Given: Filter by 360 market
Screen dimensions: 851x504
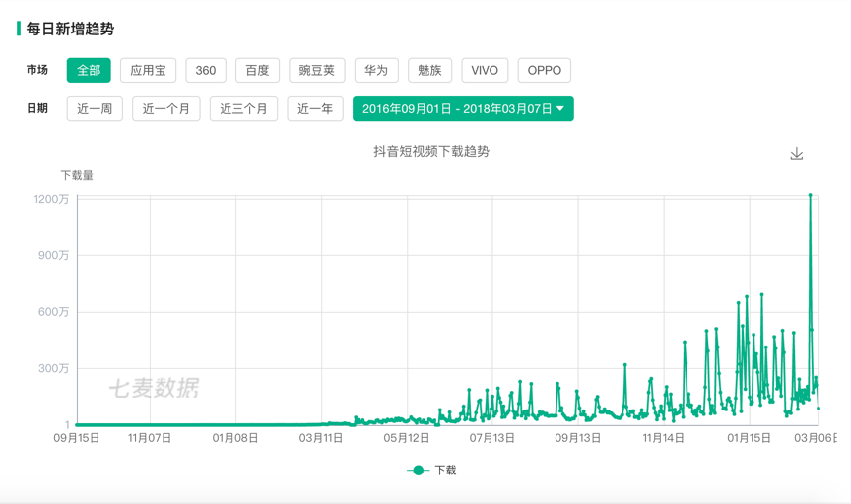Looking at the screenshot, I should pos(206,71).
